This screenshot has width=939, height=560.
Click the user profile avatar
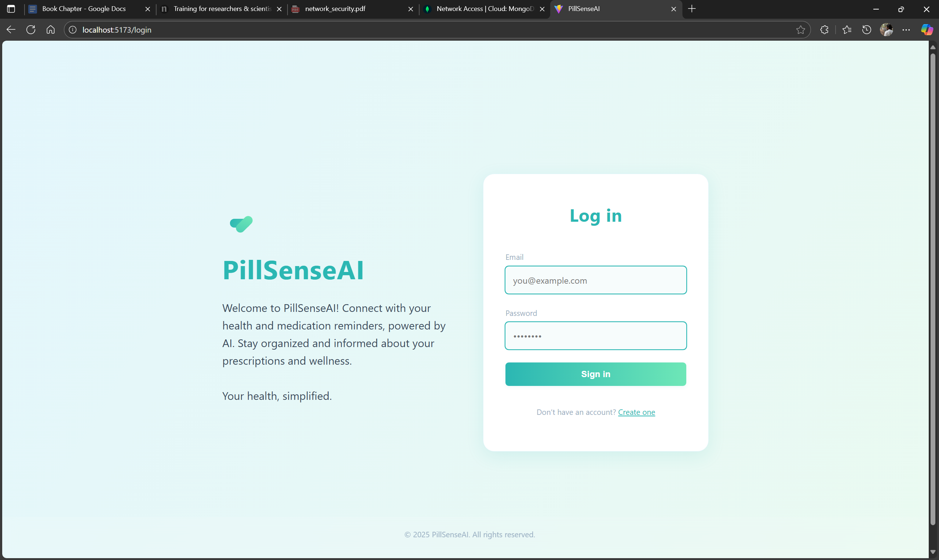click(887, 30)
